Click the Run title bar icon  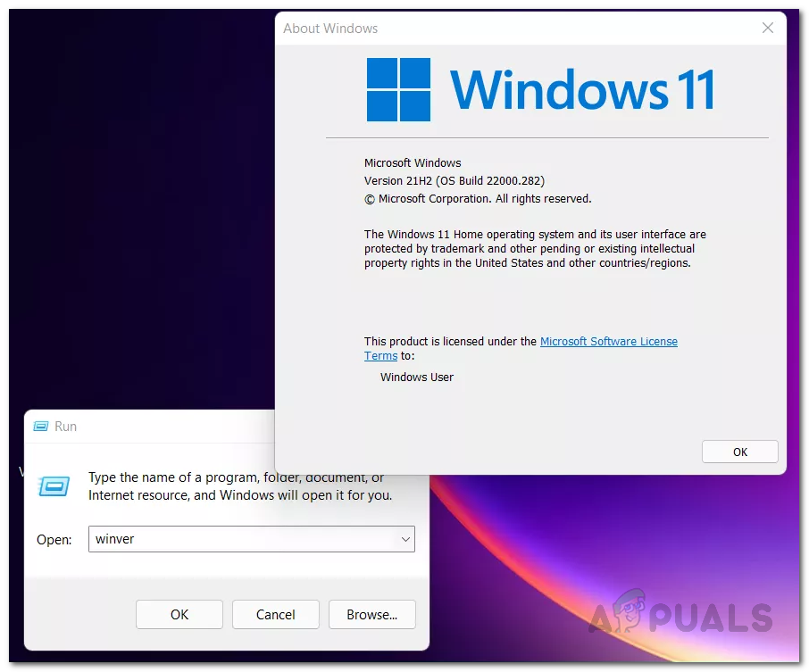(x=41, y=426)
